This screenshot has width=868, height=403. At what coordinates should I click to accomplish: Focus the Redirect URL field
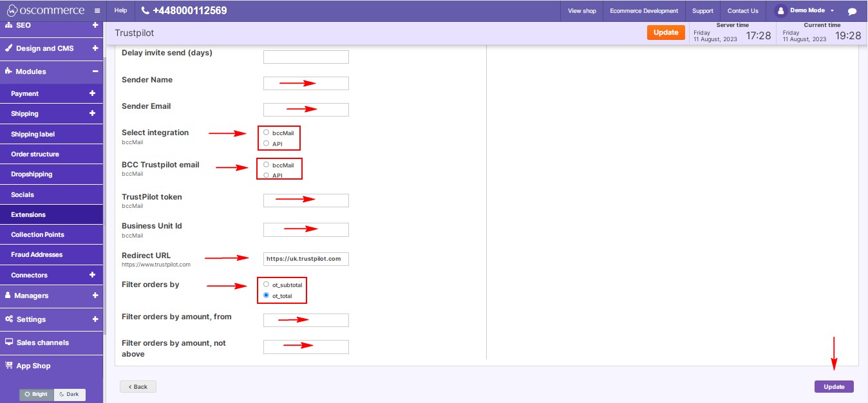tap(306, 259)
